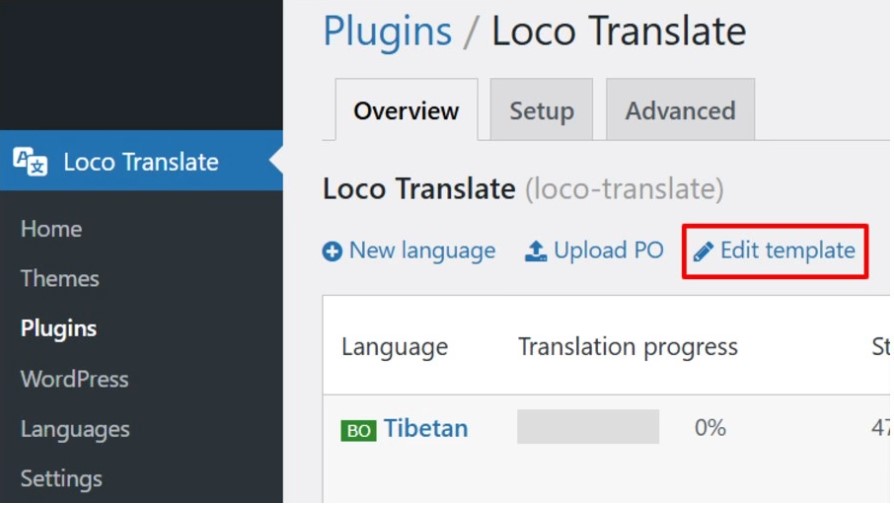Click the Plugins breadcrumb link

388,31
